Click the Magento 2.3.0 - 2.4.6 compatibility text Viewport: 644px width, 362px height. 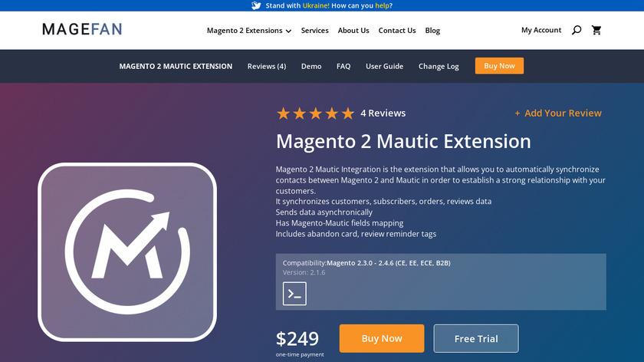(x=389, y=263)
